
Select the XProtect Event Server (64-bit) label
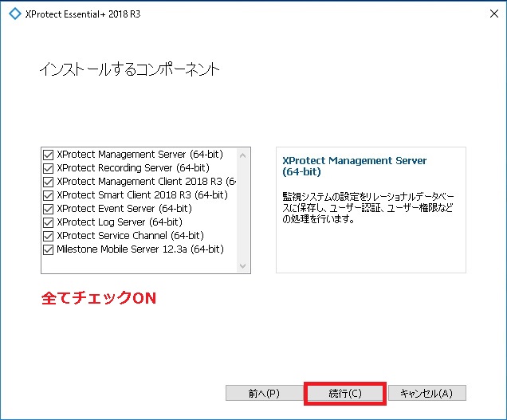click(124, 209)
